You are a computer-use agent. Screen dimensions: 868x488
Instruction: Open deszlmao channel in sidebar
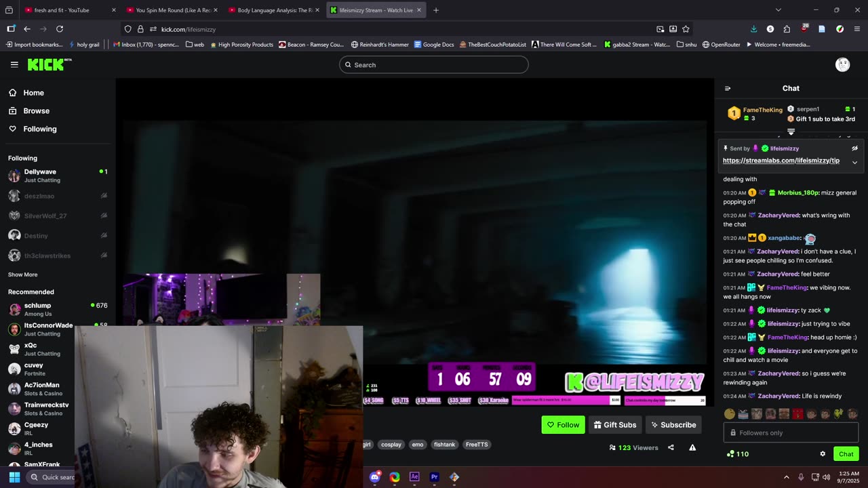58,196
